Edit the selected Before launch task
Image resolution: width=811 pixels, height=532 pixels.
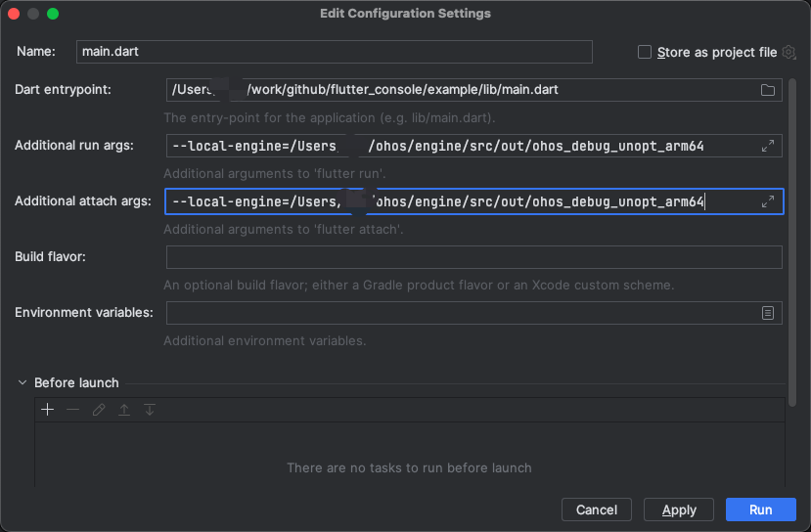point(98,410)
